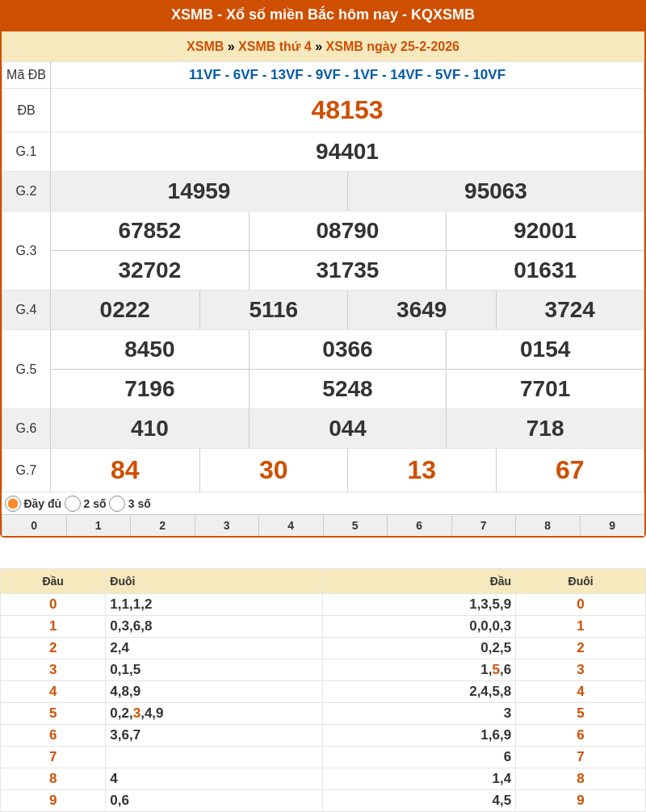646x812 pixels.
Task: Click the page title header XSMB
Action: (323, 15)
